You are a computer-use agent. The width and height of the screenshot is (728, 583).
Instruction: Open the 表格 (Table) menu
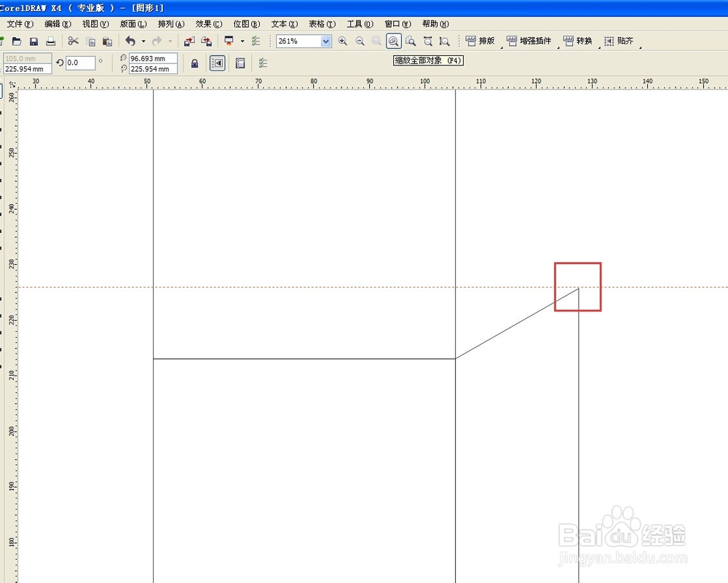[322, 24]
